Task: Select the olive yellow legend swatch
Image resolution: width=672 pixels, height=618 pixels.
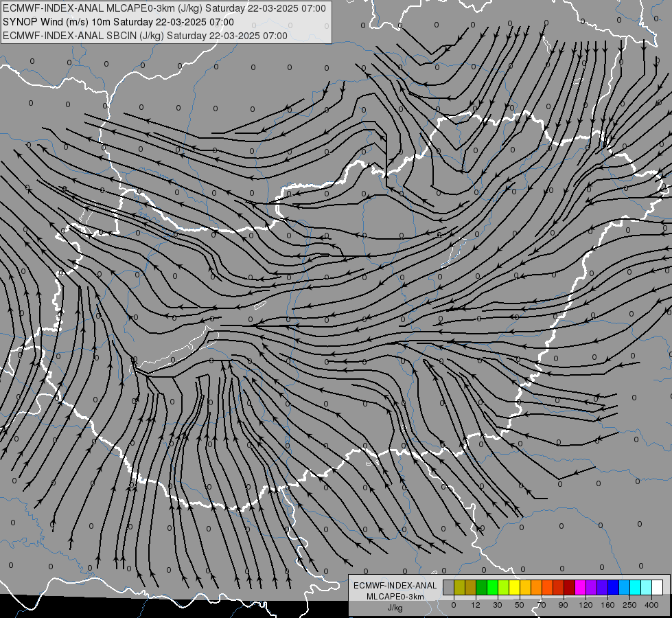Action: pos(459,587)
